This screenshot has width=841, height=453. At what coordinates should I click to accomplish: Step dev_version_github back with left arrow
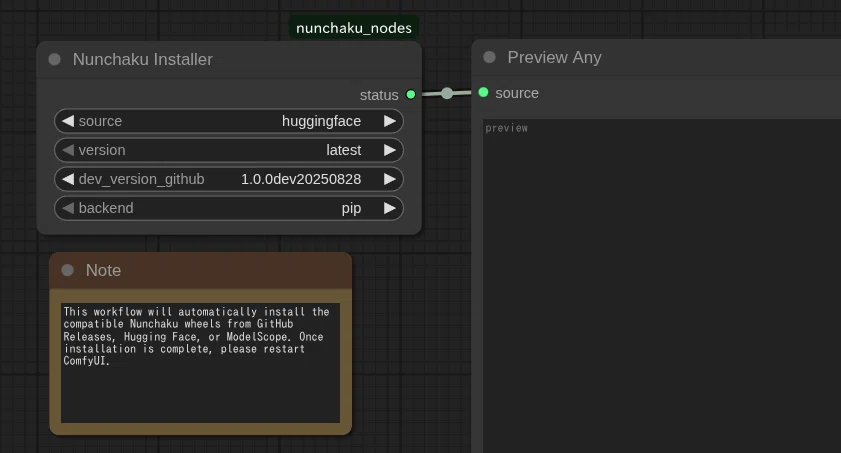coord(68,179)
